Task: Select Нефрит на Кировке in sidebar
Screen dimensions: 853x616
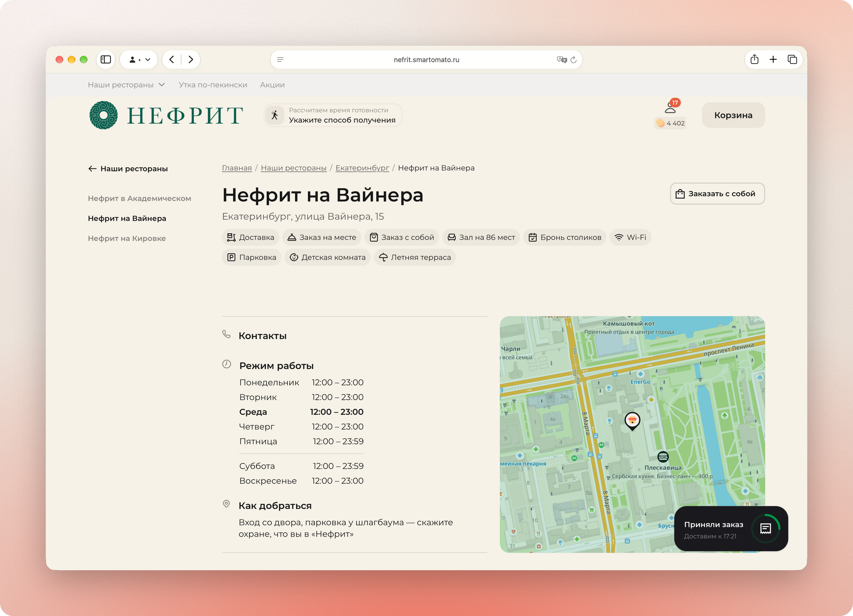Action: pyautogui.click(x=127, y=238)
